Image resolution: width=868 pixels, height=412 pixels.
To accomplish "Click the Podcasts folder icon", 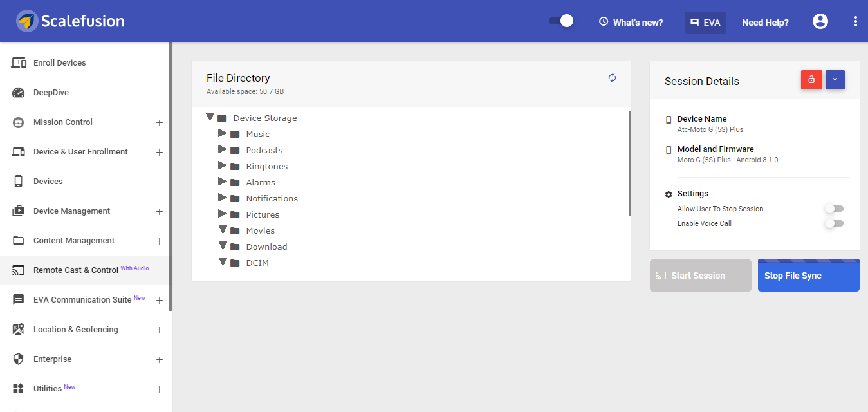I will pos(235,151).
